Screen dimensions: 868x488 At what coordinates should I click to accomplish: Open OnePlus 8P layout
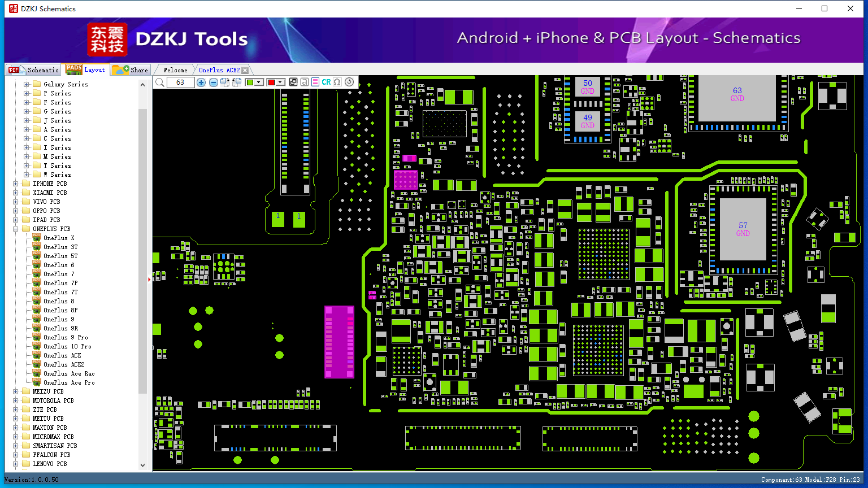60,310
